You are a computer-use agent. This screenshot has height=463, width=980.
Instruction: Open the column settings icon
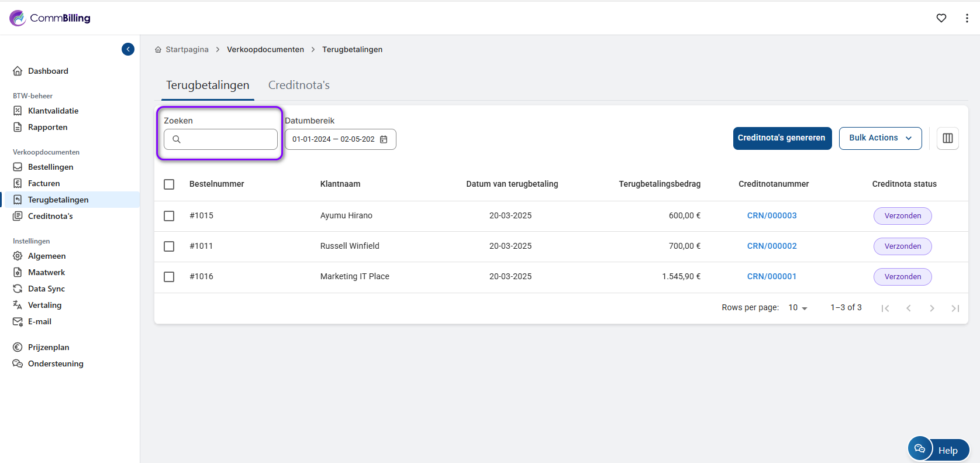(947, 138)
